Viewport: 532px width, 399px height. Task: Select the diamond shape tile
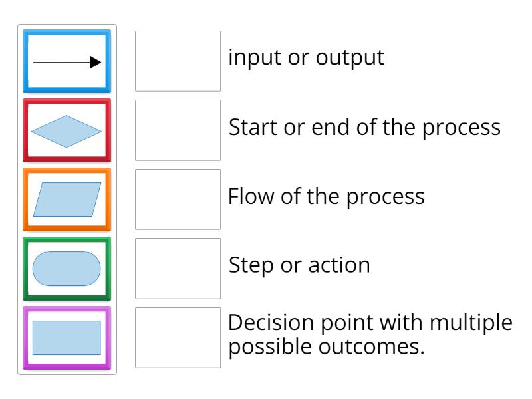(66, 130)
